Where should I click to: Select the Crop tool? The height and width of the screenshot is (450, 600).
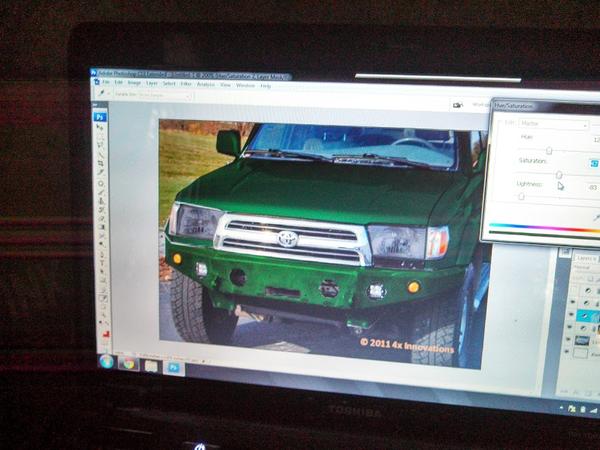tap(100, 162)
